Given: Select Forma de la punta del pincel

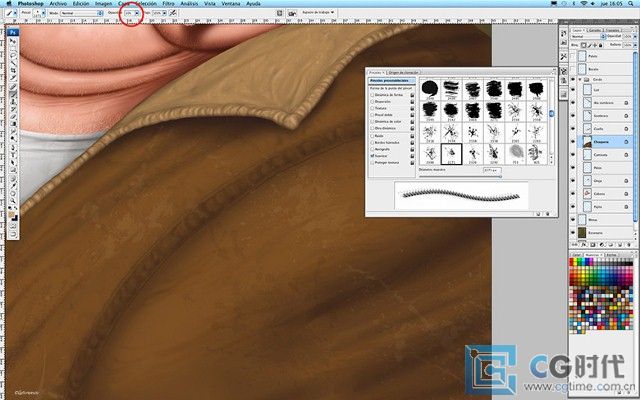Looking at the screenshot, I should click(x=392, y=88).
